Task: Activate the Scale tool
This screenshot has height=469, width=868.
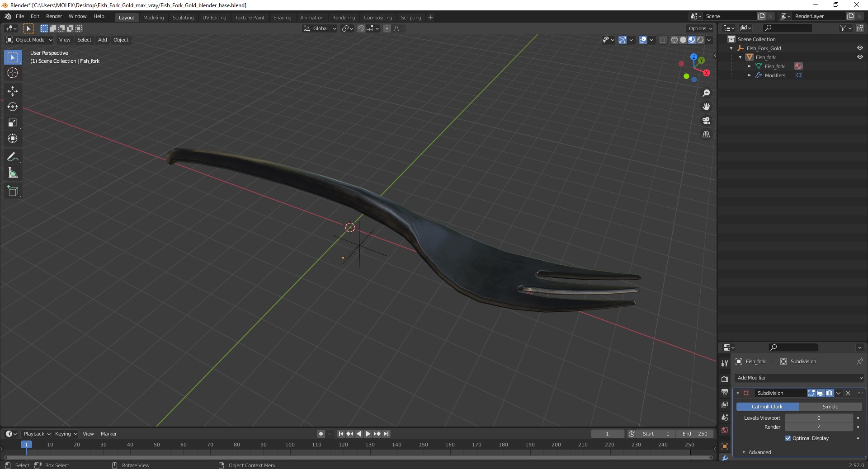Action: click(x=13, y=122)
